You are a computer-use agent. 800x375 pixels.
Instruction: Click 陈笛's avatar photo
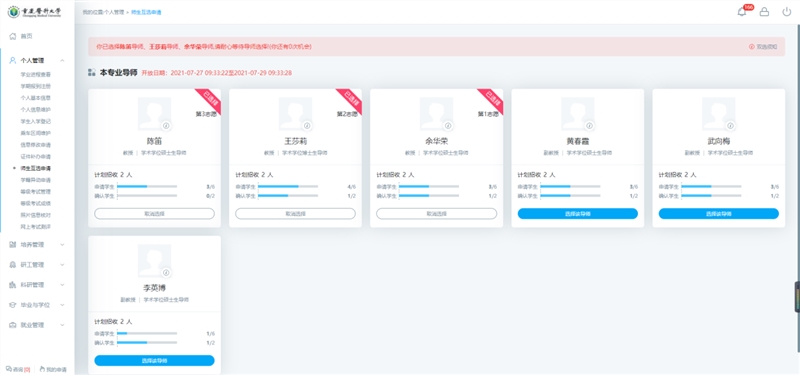pos(155,114)
